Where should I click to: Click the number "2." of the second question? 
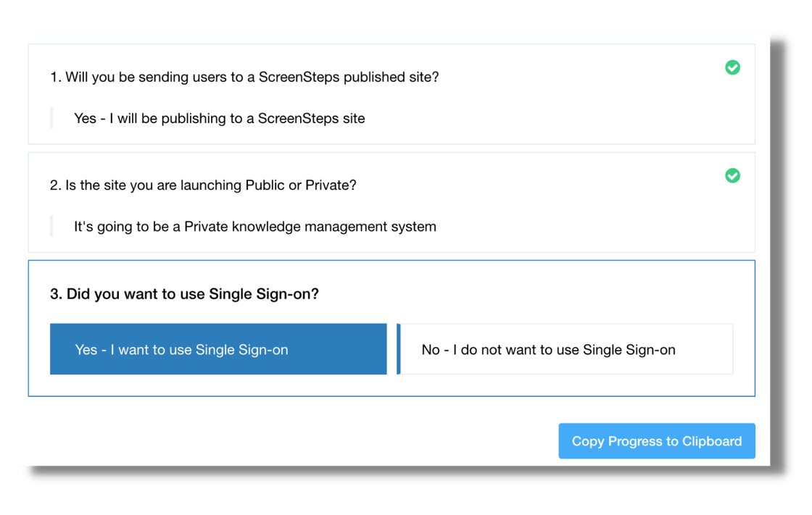click(x=56, y=185)
